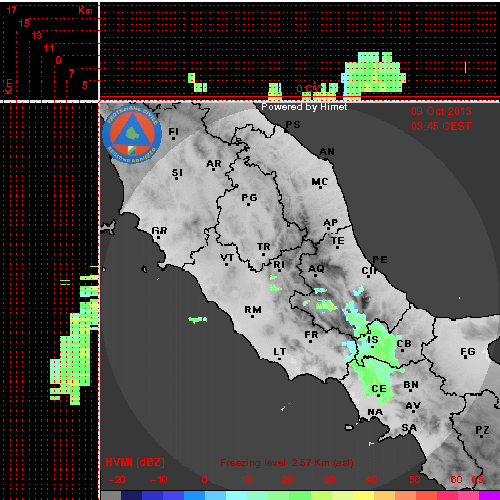500x500 pixels.
Task: Click the Powered by Himet label
Action: click(x=304, y=107)
